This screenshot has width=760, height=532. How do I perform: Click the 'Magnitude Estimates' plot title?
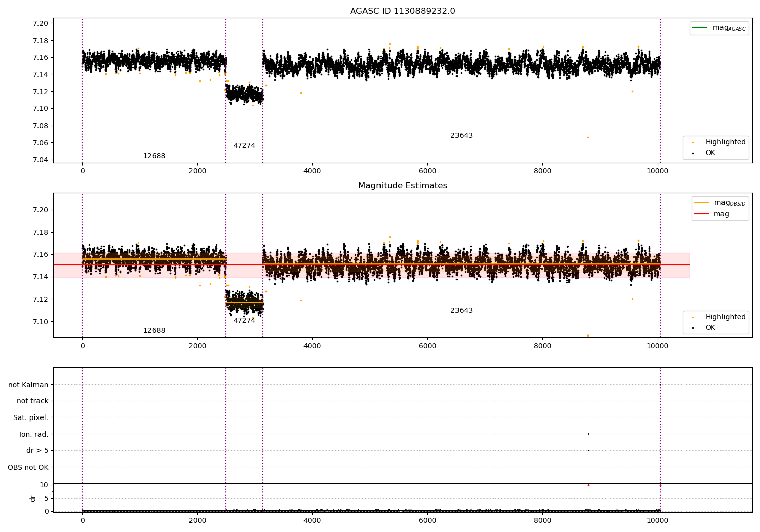402,186
